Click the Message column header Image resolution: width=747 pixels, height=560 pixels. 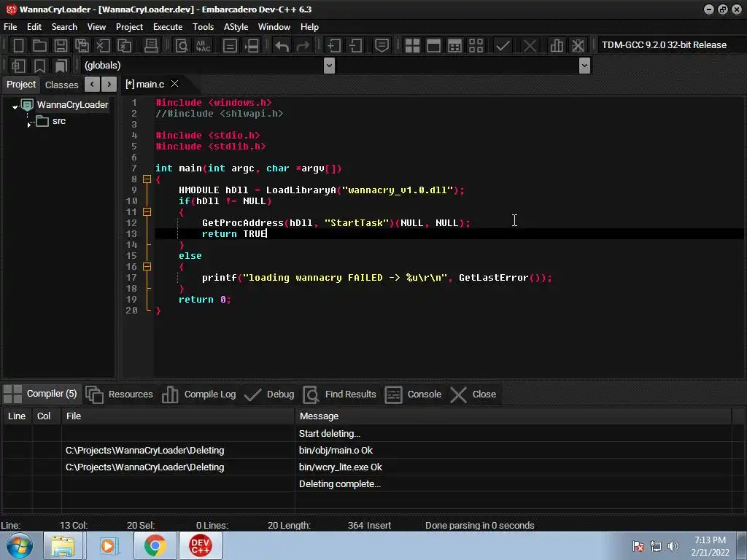pyautogui.click(x=514, y=416)
